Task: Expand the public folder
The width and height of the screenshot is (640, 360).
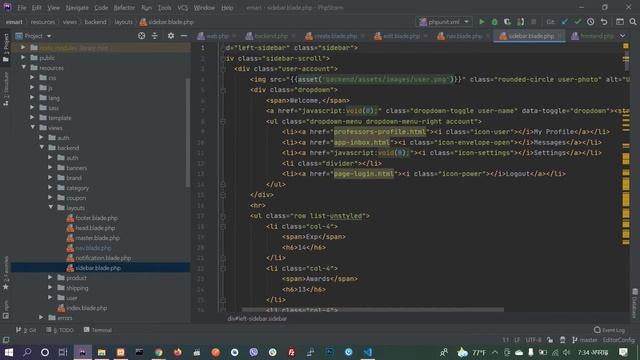Action: tap(23, 58)
